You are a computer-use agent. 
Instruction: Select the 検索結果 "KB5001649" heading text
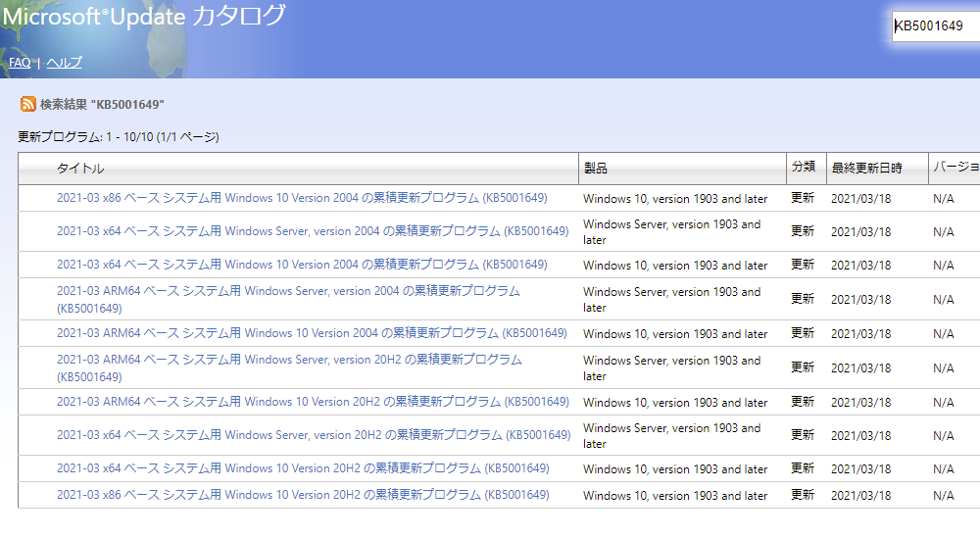(102, 104)
